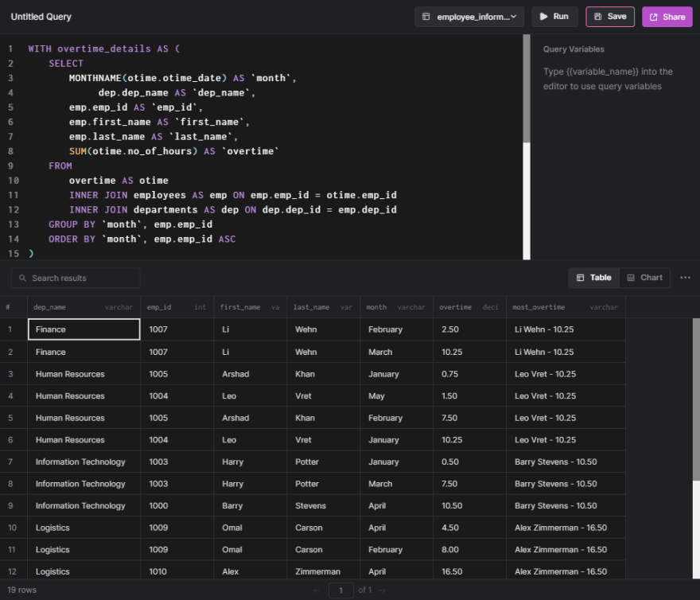Place cursor on INNER JOIN employees line
Viewport: 700px width, 600px height.
pyautogui.click(x=232, y=195)
